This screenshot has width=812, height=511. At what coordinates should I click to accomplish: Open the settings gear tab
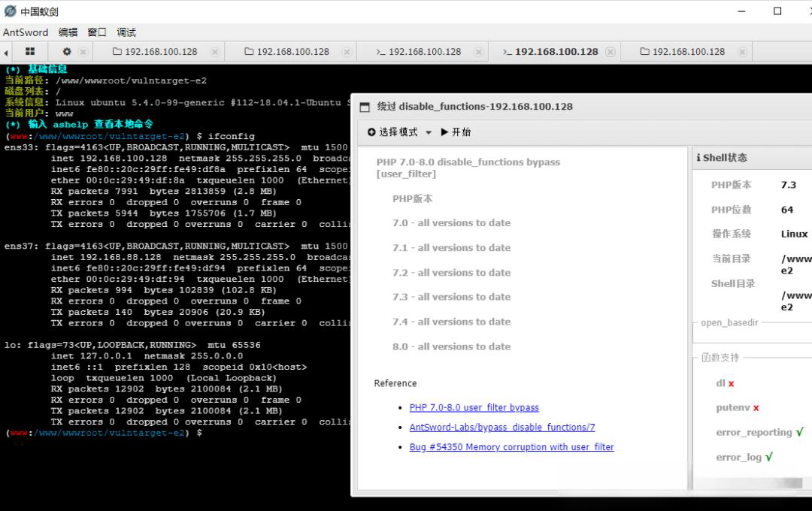coord(67,52)
